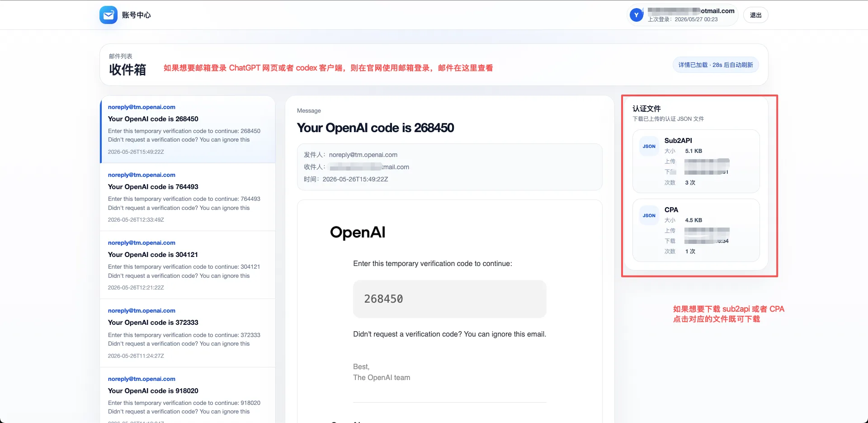Click 'The OpenAI team' signature
The width and height of the screenshot is (868, 423).
click(382, 377)
